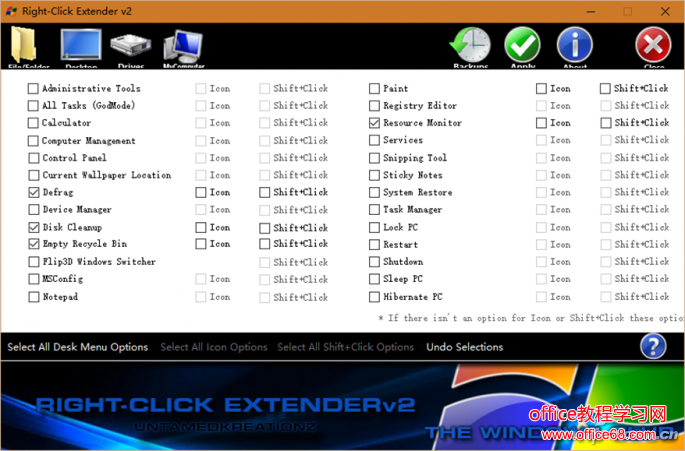Uncheck the Resource Monitor checkbox
This screenshot has width=685, height=451.
(x=374, y=123)
